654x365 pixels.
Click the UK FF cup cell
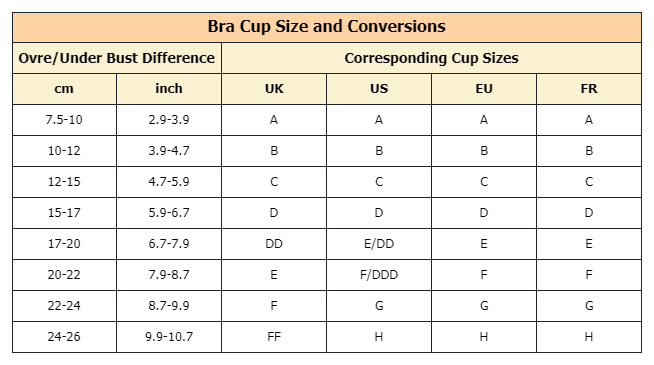pyautogui.click(x=274, y=337)
